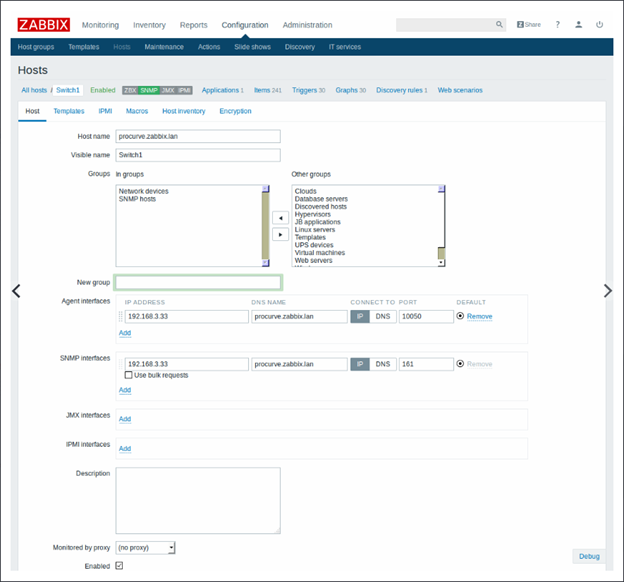The width and height of the screenshot is (624, 582).
Task: Click the SNMP availability badge
Action: [x=149, y=90]
